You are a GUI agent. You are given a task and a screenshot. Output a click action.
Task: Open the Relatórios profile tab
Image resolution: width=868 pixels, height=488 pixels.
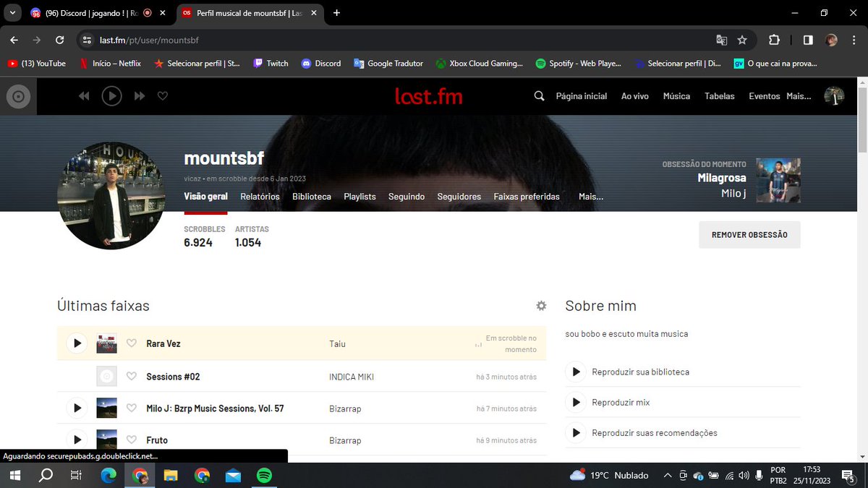coord(260,197)
